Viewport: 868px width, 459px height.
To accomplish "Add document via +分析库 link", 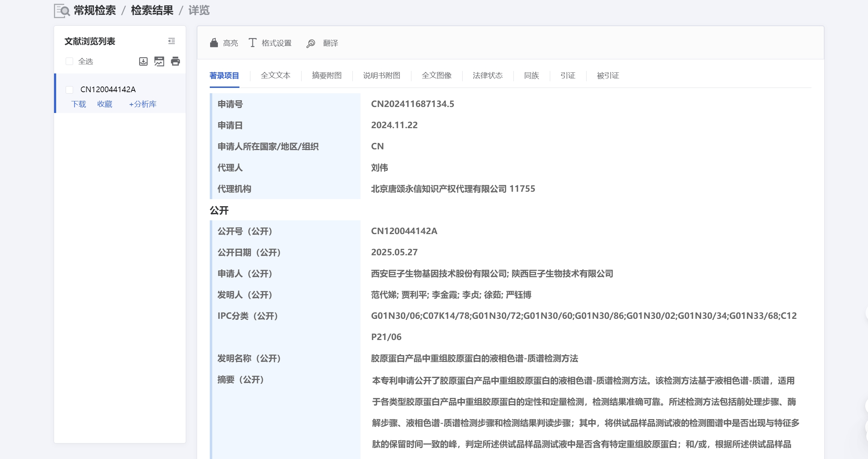I will tap(143, 104).
